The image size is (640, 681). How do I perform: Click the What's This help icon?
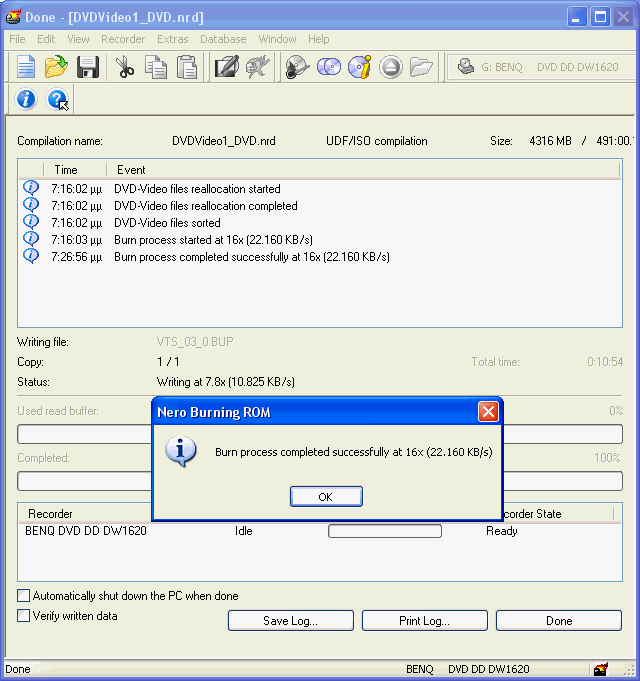(57, 99)
